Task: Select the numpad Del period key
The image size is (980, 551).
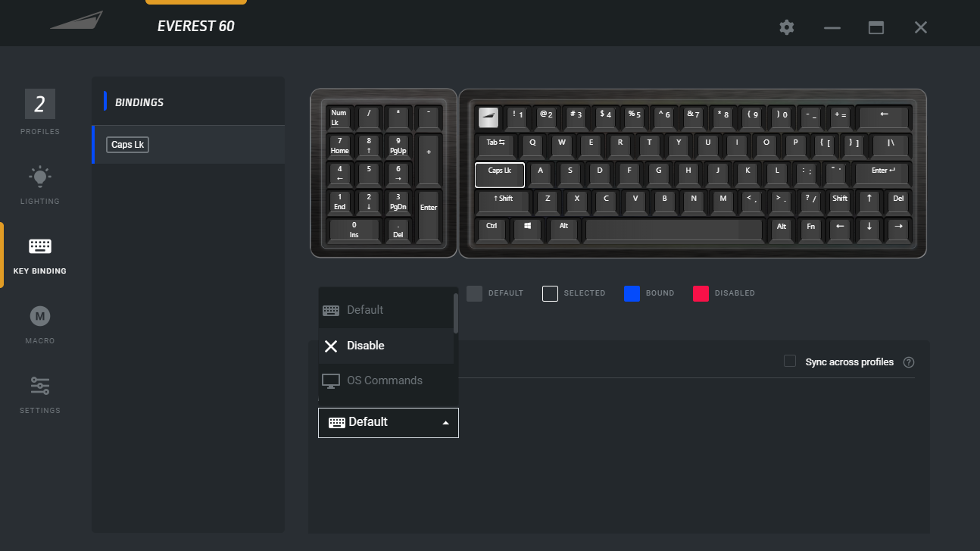Action: click(x=398, y=230)
